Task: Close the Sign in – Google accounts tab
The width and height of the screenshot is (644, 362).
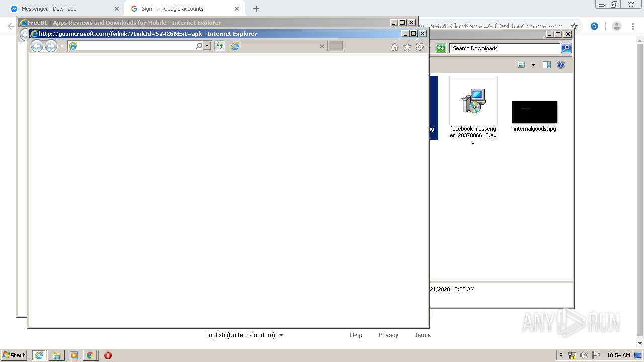Action: click(x=237, y=9)
